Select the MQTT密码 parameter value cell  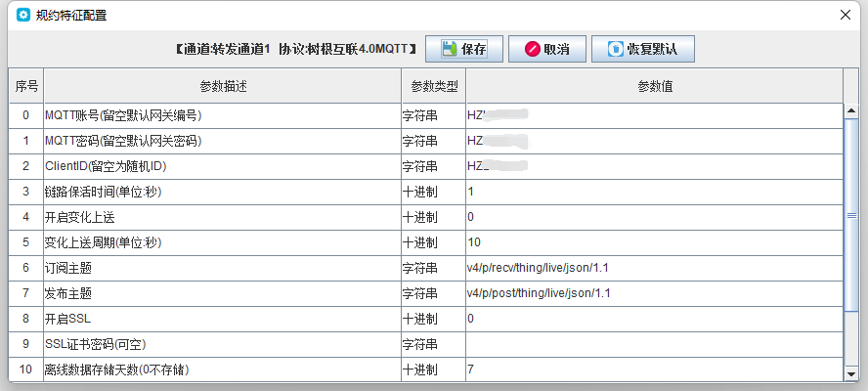pyautogui.click(x=654, y=141)
